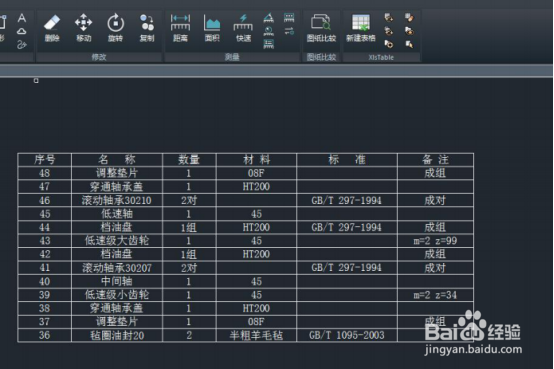This screenshot has height=369, width=554.
Task: Click the 2对 quantity in row 46
Action: pos(189,200)
